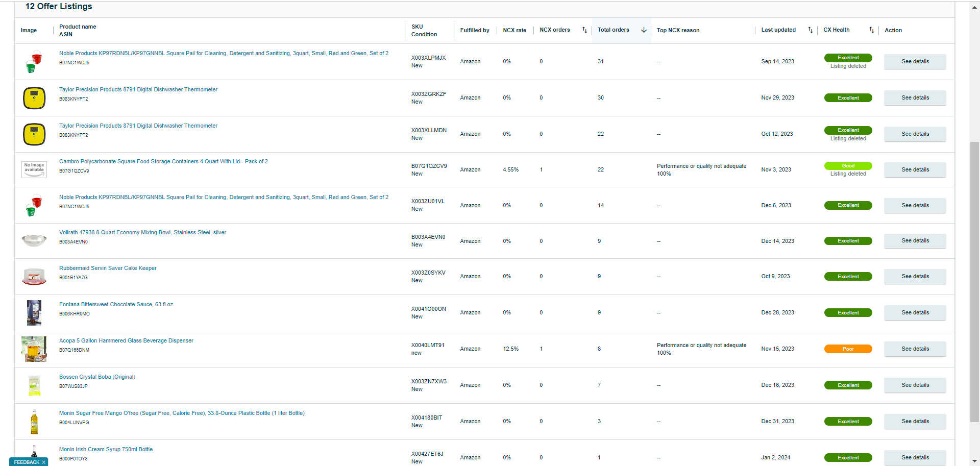See details for Rubbermaid Cake Keeper
This screenshot has height=466, width=980.
915,277
